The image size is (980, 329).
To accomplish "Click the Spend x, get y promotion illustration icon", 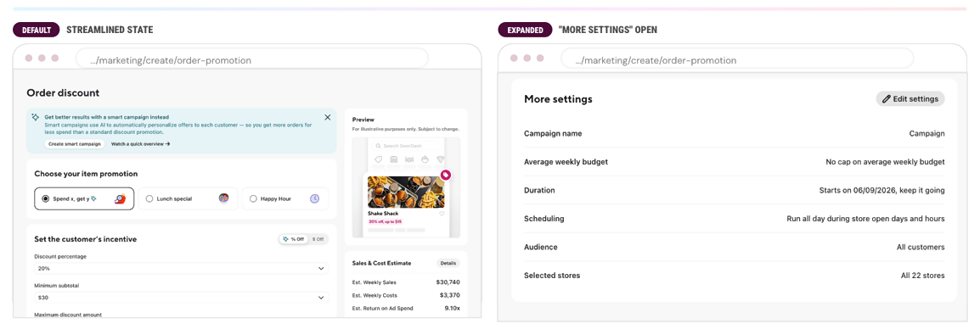I will [x=121, y=198].
